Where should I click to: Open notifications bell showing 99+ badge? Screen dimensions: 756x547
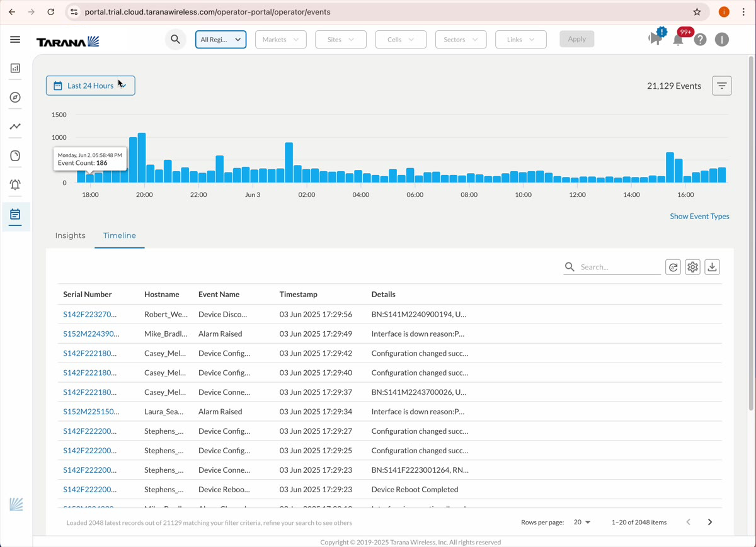679,39
